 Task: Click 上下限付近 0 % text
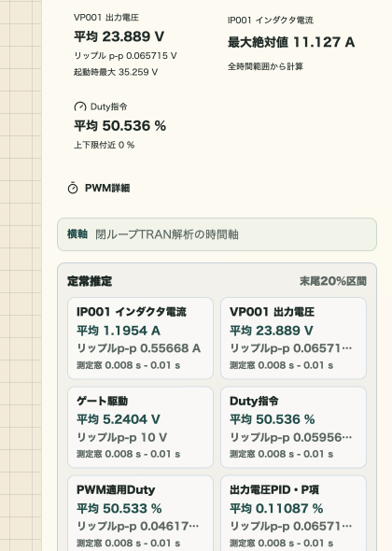(x=104, y=145)
